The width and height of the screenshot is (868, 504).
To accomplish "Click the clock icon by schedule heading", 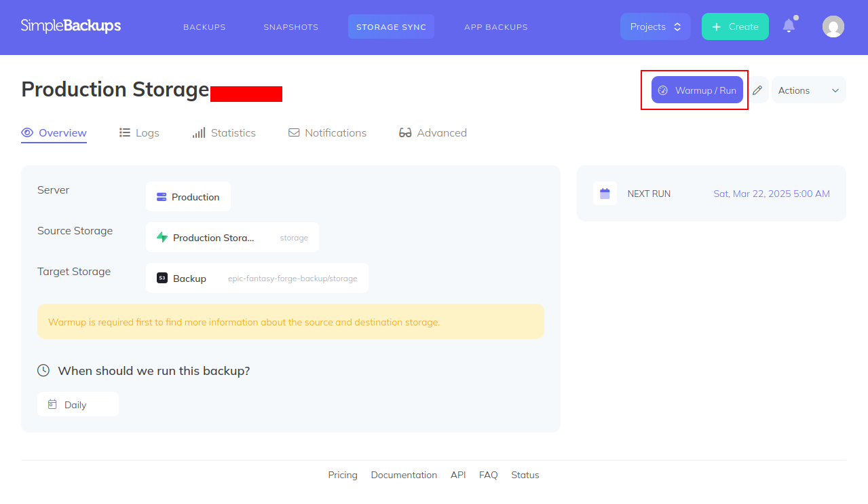I will tap(43, 370).
